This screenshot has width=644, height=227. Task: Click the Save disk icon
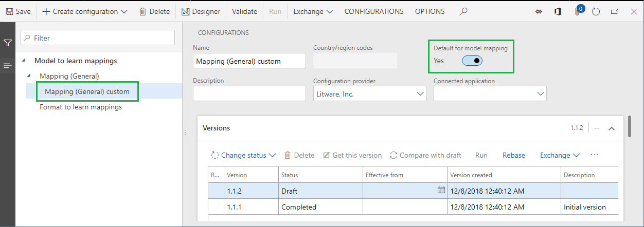[9, 11]
